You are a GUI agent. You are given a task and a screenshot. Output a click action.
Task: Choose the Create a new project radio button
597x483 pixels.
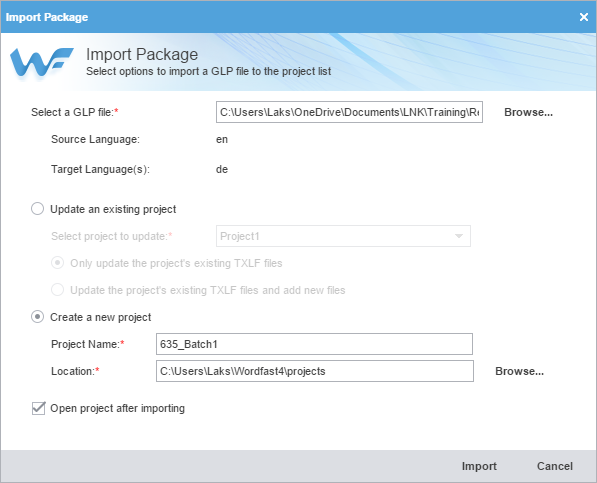pyautogui.click(x=37, y=317)
